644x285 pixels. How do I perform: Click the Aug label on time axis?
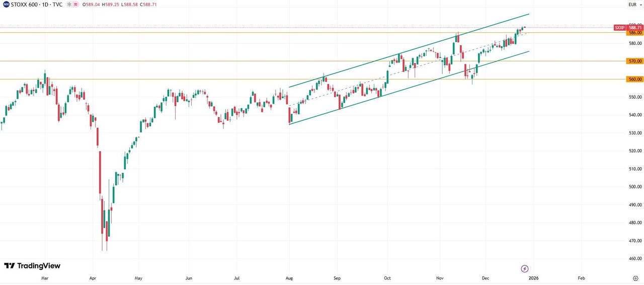[289, 278]
